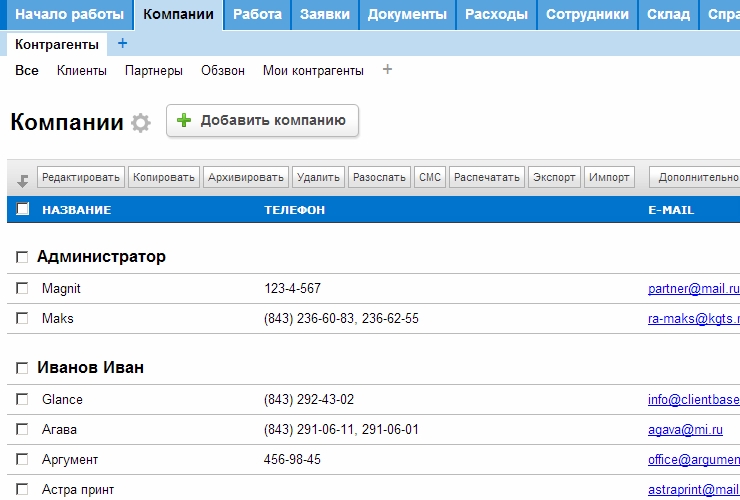Image resolution: width=740 pixels, height=500 pixels.
Task: Check the box next to Magnit
Action: click(23, 288)
